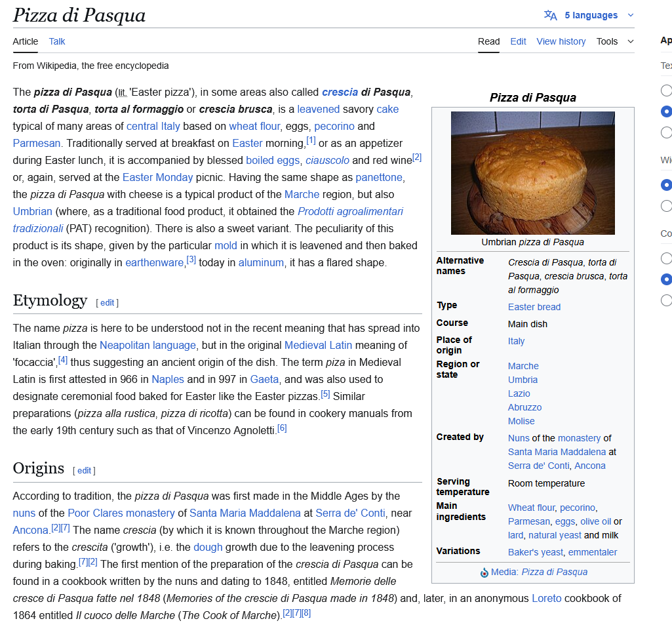Screen dimensions: 672x640
Task: Edit the Origins section
Action: 84,471
